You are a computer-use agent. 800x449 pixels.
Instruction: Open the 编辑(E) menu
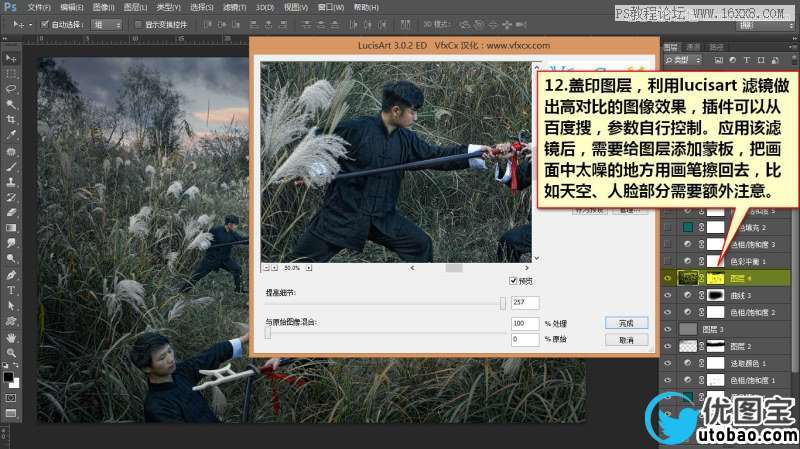coord(71,8)
